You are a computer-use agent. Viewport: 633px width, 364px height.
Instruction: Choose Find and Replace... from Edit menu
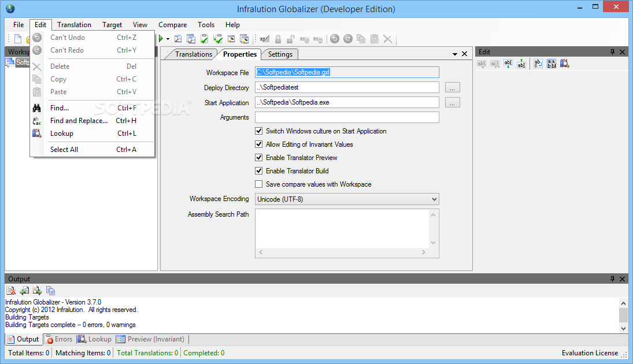pyautogui.click(x=92, y=121)
